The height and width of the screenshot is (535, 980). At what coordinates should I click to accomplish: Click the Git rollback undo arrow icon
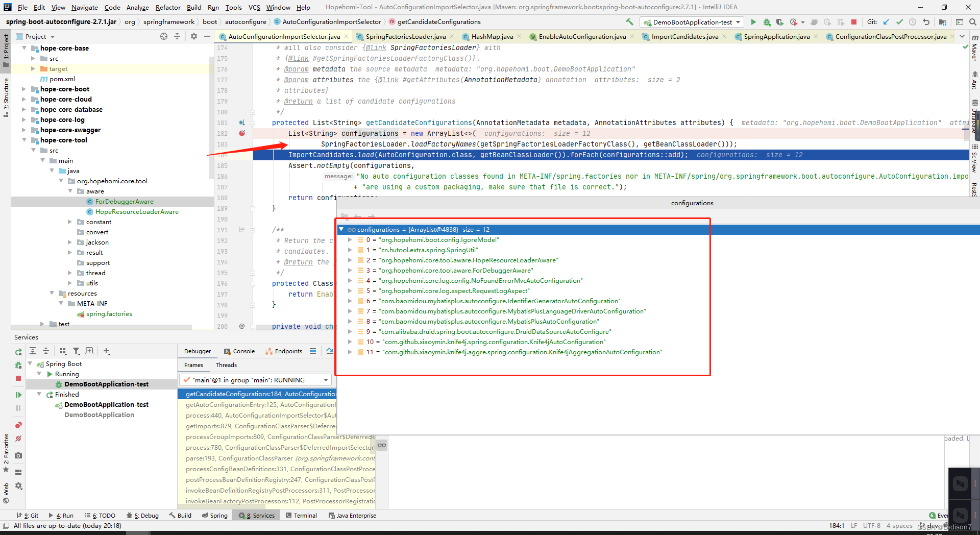click(x=926, y=22)
